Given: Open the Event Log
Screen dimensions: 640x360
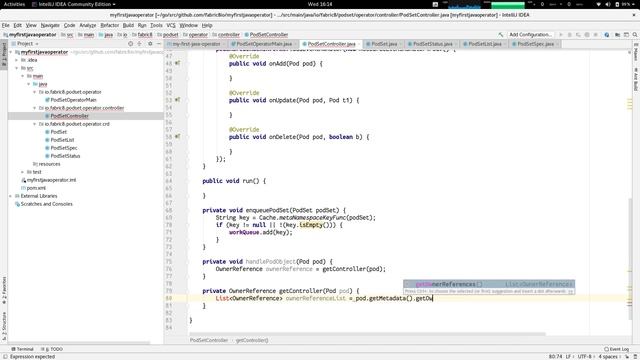Looking at the screenshot, I should [x=617, y=349].
